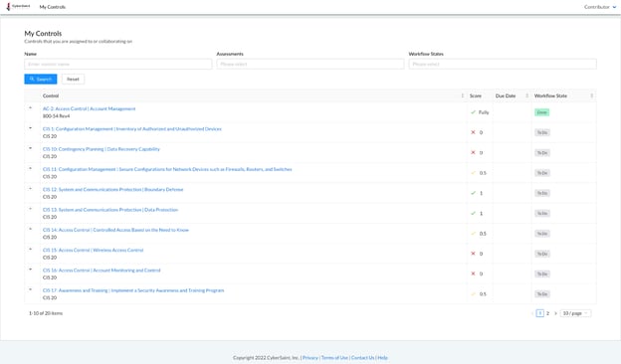This screenshot has height=364, width=621.
Task: Expand the CIS 14 Controlled Access row
Action: [31, 229]
